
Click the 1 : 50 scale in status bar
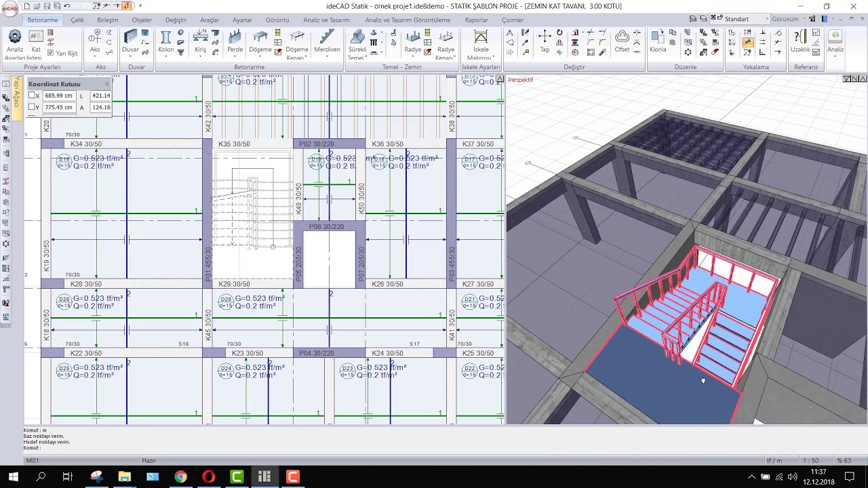coord(812,461)
